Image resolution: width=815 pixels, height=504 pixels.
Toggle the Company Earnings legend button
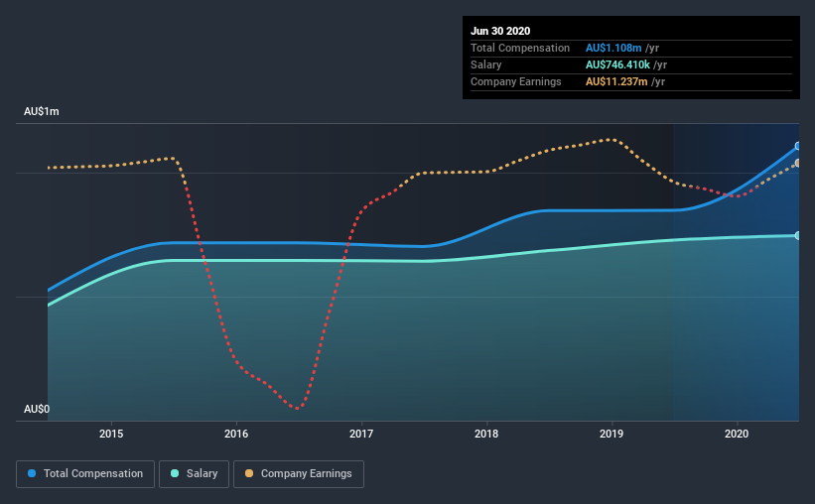pyautogui.click(x=299, y=474)
